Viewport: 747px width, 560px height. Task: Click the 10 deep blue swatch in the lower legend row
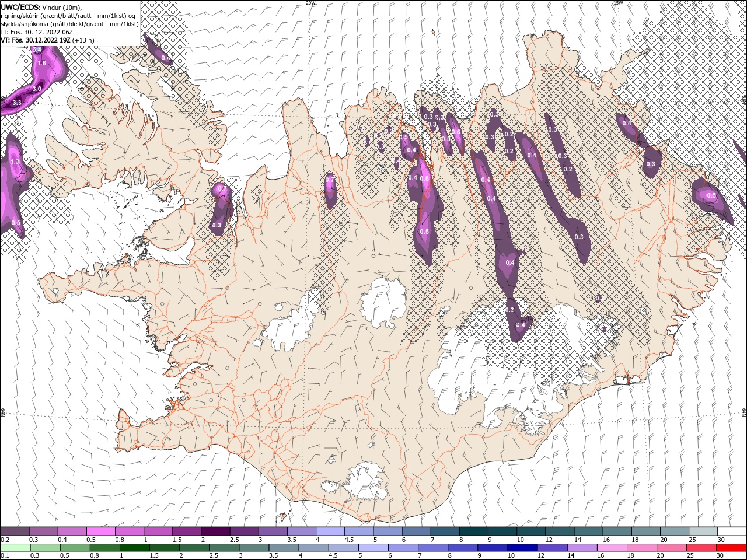(x=522, y=547)
